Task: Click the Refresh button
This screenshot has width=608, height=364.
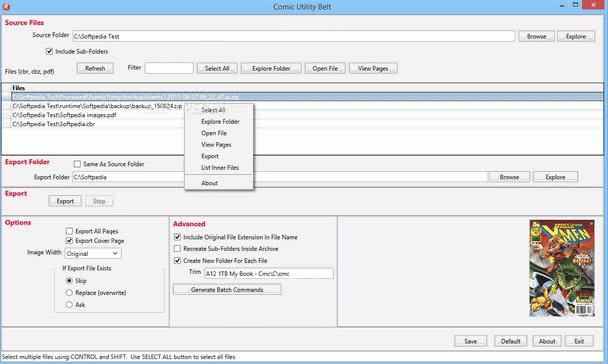Action: pos(95,68)
